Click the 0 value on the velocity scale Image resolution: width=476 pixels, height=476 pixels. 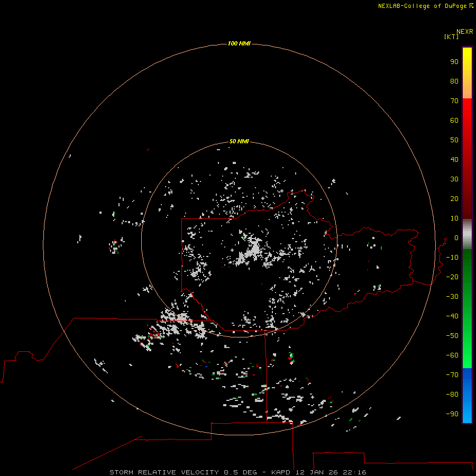tap(456, 238)
